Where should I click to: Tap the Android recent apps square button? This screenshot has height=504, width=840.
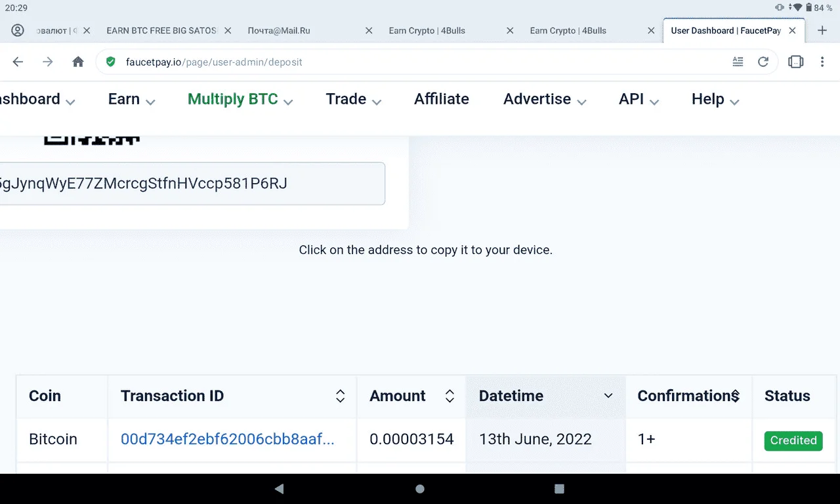click(559, 488)
